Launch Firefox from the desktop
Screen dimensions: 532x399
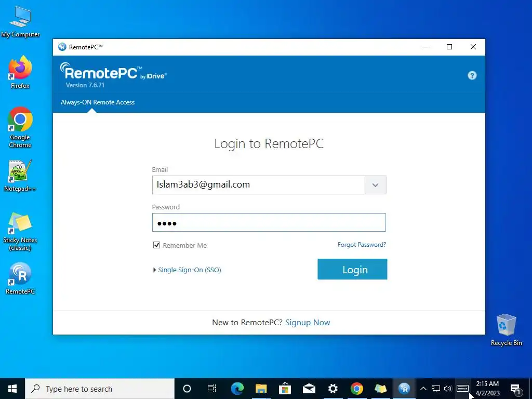click(20, 72)
